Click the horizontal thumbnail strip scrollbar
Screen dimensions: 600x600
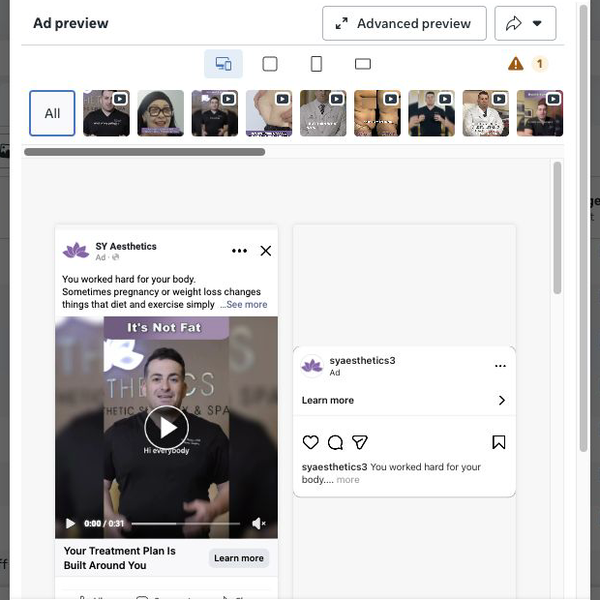click(144, 152)
